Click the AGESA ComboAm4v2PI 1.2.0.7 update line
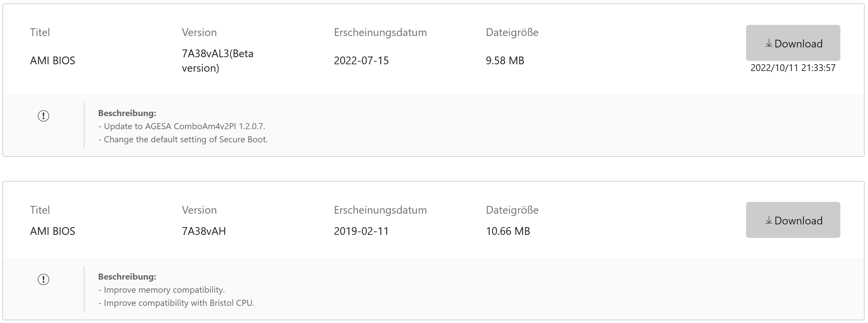This screenshot has width=868, height=323. pyautogui.click(x=182, y=126)
